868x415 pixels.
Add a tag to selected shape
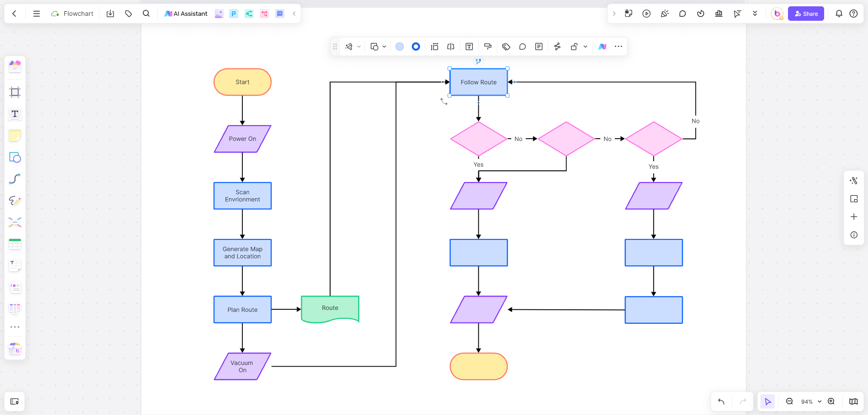point(506,47)
